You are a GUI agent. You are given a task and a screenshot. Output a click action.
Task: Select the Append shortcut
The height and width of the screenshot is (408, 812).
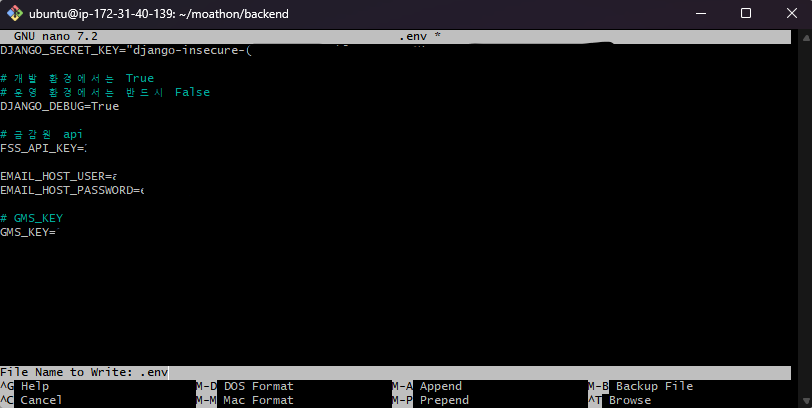tap(440, 386)
